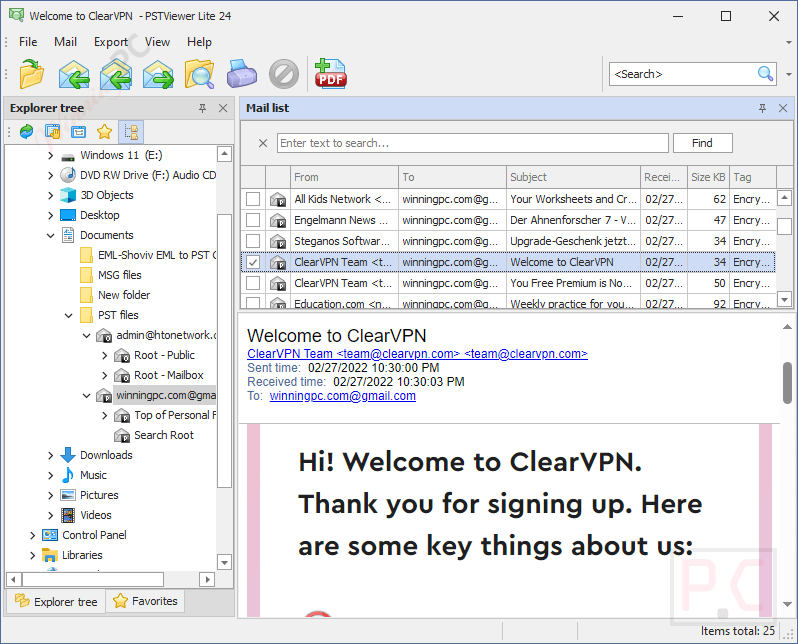Click the email preview vertical scrollbar thumb
The height and width of the screenshot is (644, 798).
click(787, 382)
